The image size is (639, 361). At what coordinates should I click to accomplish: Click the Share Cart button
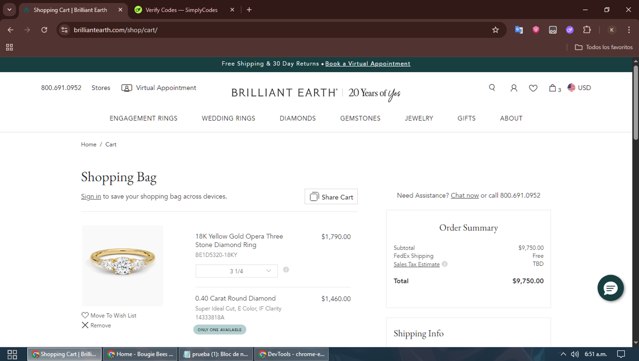click(331, 197)
